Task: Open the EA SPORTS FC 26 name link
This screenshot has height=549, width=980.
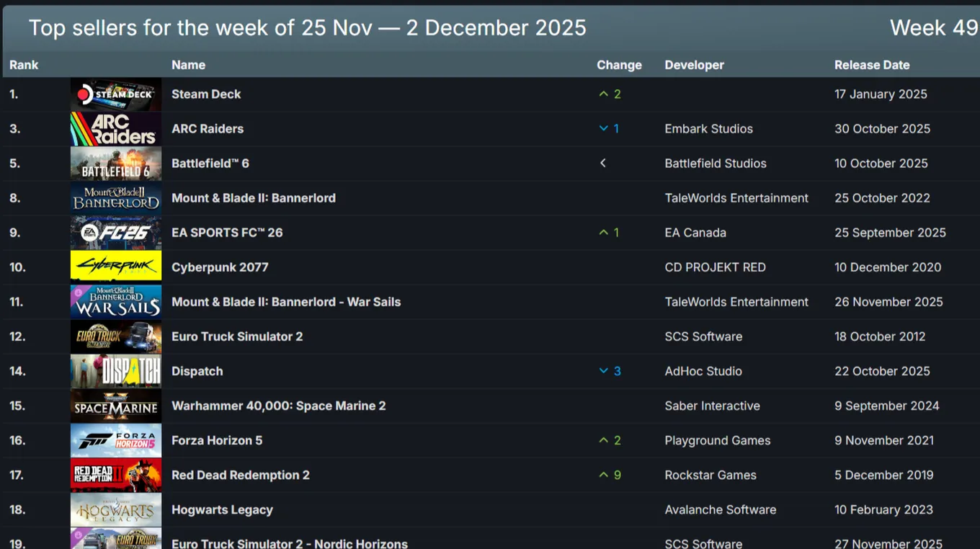Action: click(x=227, y=233)
